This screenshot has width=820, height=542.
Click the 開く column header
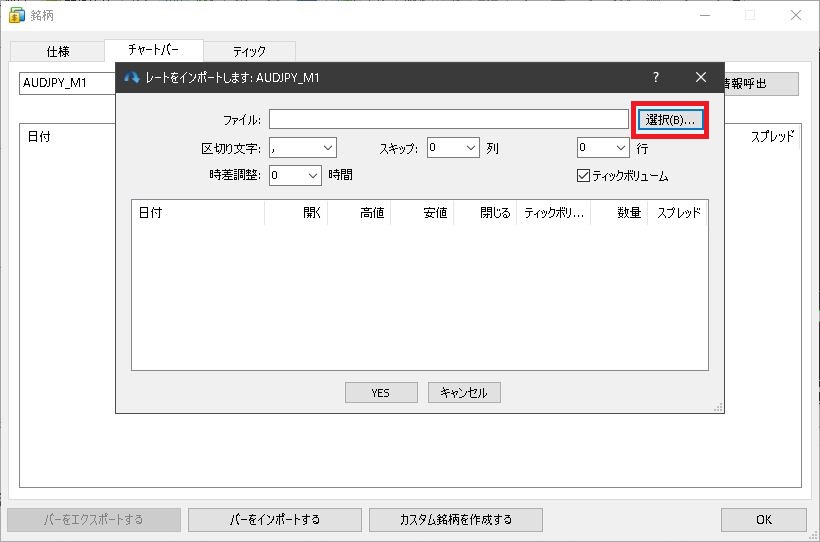click(296, 212)
